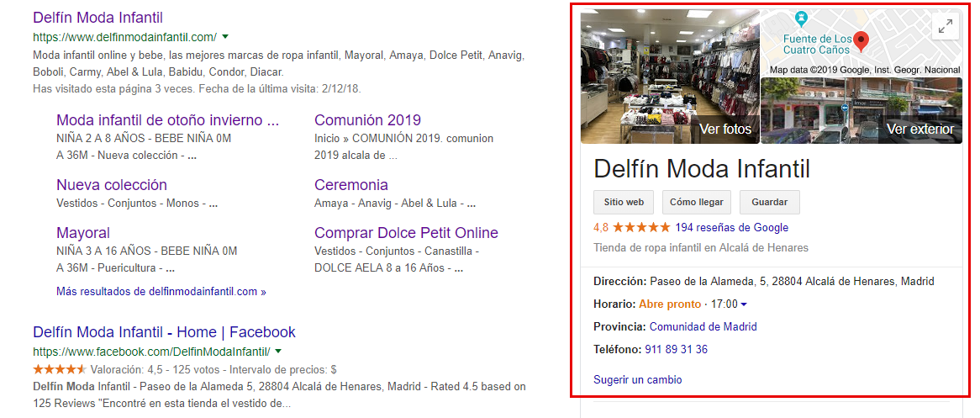This screenshot has height=418, width=980.
Task: Click Sugerir un cambio link
Action: pyautogui.click(x=637, y=379)
